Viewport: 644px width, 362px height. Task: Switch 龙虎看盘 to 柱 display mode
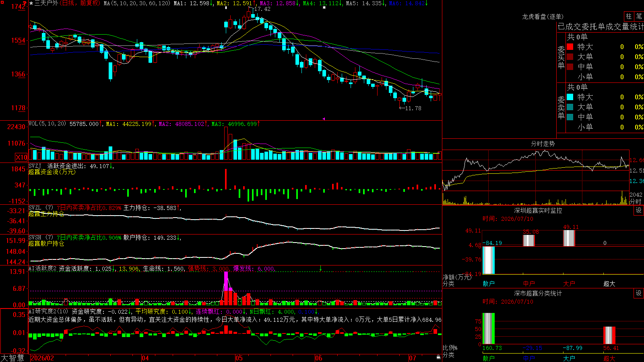click(x=629, y=16)
